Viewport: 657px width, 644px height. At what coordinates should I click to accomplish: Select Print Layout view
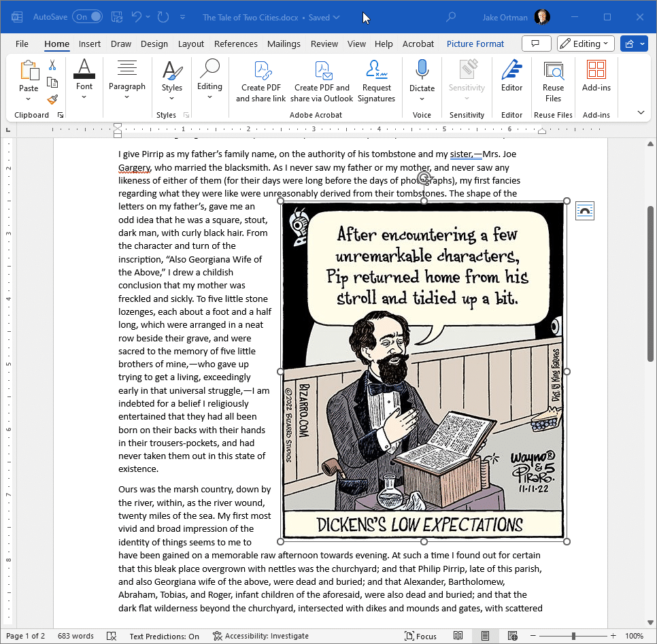[485, 636]
